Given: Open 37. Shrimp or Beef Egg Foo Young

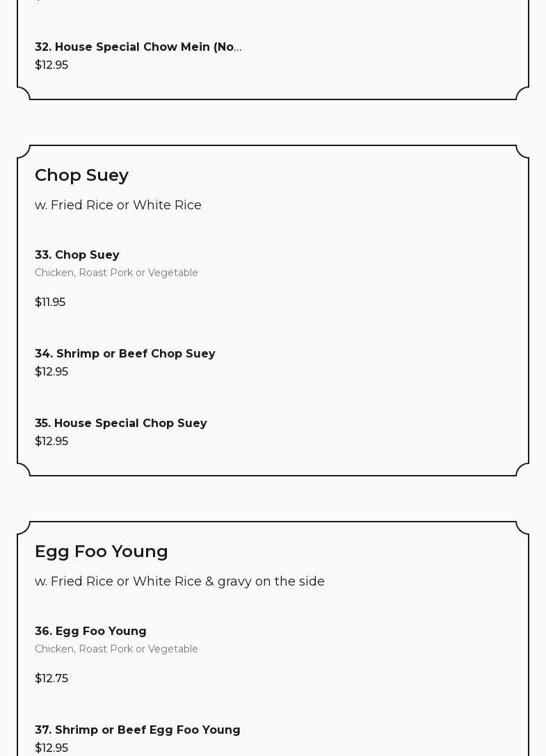Looking at the screenshot, I should [138, 730].
